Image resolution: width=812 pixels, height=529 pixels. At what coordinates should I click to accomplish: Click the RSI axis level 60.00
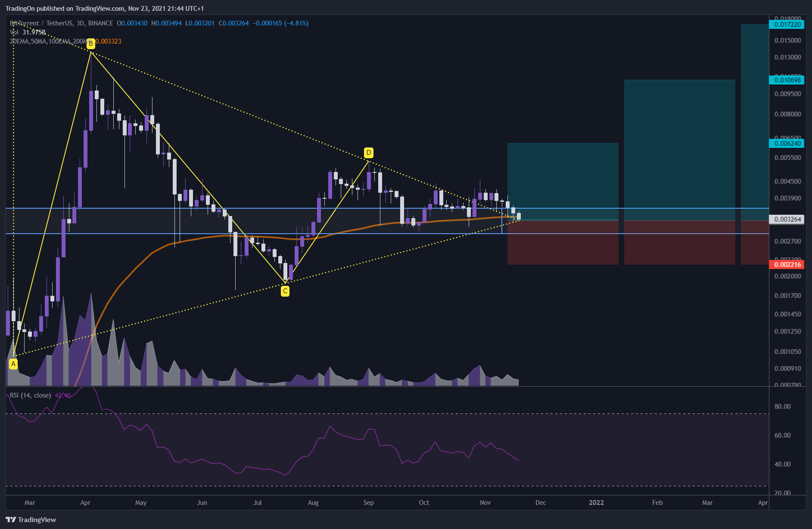[782, 435]
